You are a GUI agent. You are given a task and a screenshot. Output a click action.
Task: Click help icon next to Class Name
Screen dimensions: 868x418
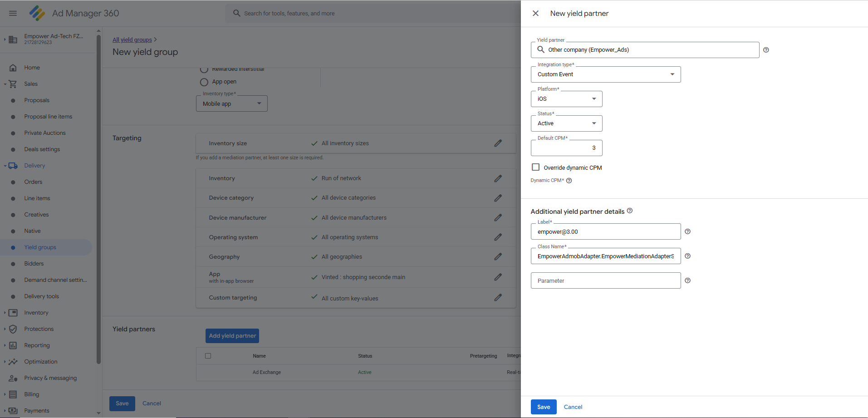coord(687,256)
